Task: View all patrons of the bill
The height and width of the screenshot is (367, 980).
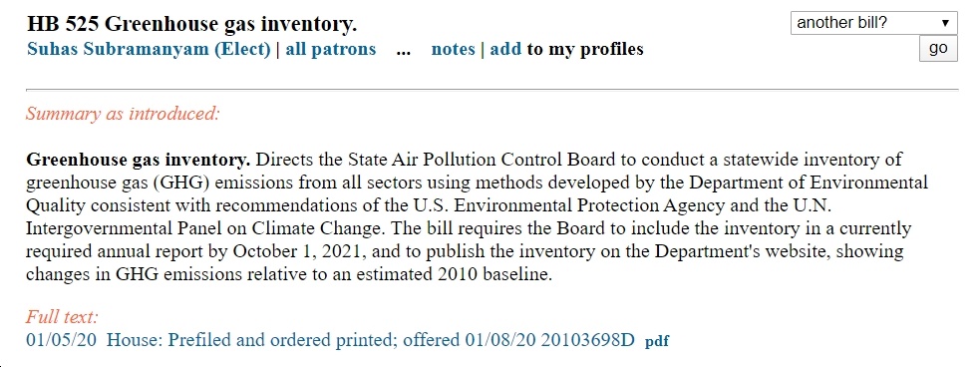Action: coord(331,49)
